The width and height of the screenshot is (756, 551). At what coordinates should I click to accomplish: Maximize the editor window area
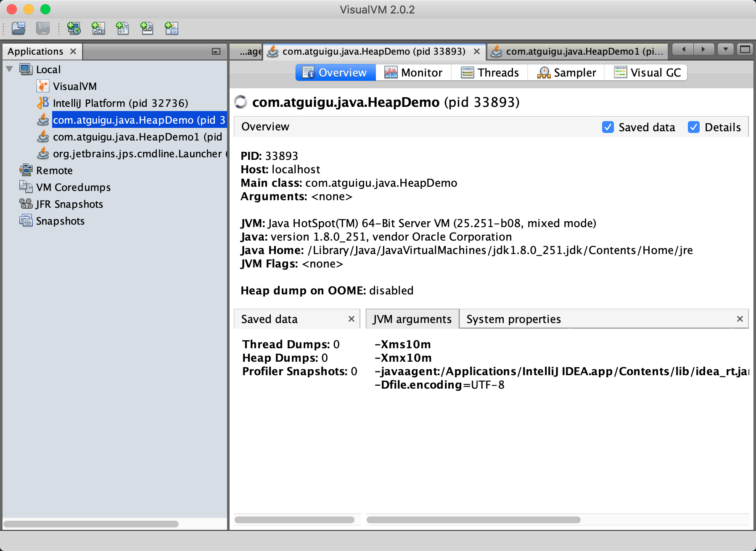[x=745, y=50]
